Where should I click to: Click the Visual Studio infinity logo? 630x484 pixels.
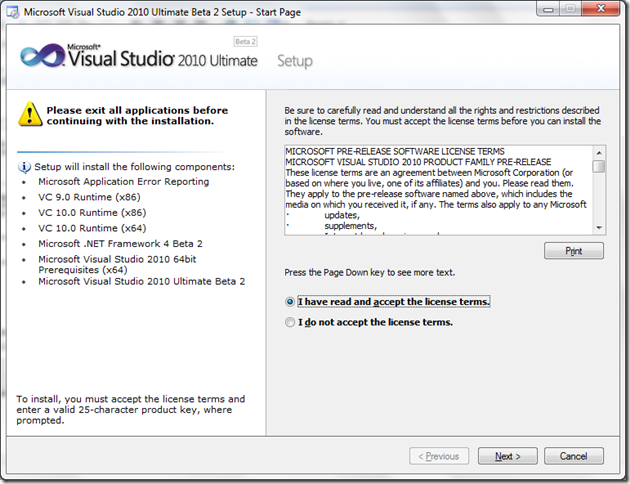point(42,56)
